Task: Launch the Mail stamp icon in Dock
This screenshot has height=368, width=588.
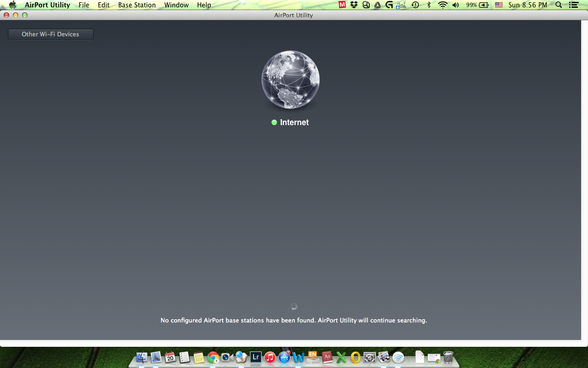Action: (156, 357)
